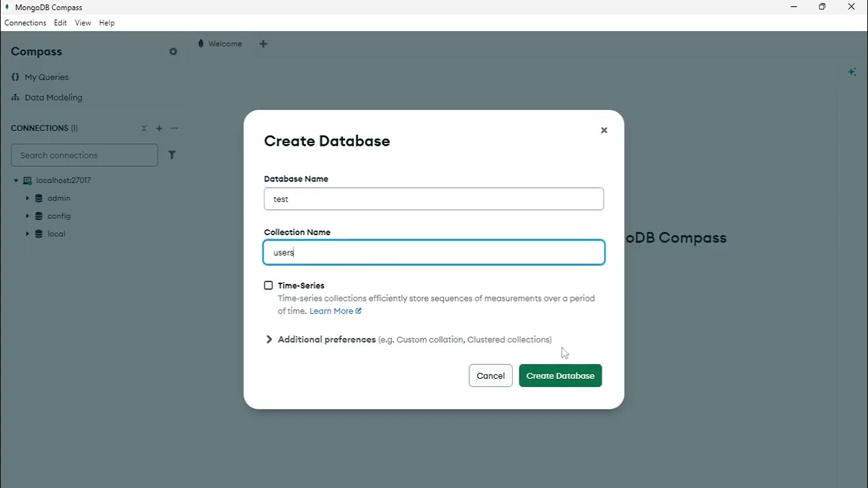
Task: Click the external link icon beside Learn More
Action: 359,311
